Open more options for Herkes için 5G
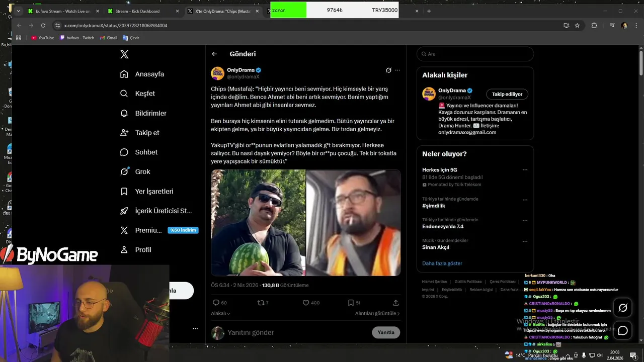This screenshot has height=362, width=644. [525, 170]
